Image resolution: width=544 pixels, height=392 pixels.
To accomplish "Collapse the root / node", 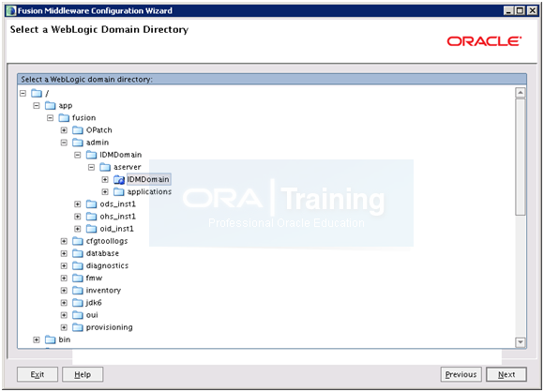I will [x=23, y=94].
